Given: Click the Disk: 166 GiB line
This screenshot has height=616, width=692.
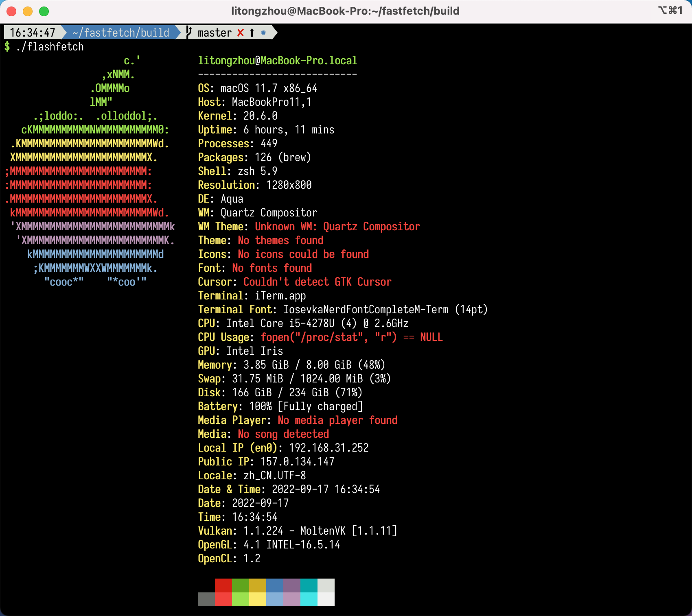Looking at the screenshot, I should [280, 393].
